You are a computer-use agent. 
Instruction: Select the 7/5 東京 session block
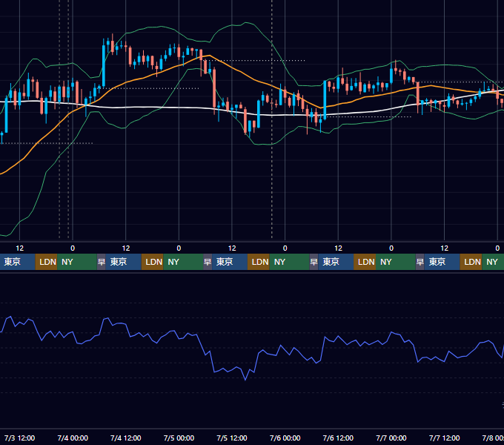(x=230, y=262)
